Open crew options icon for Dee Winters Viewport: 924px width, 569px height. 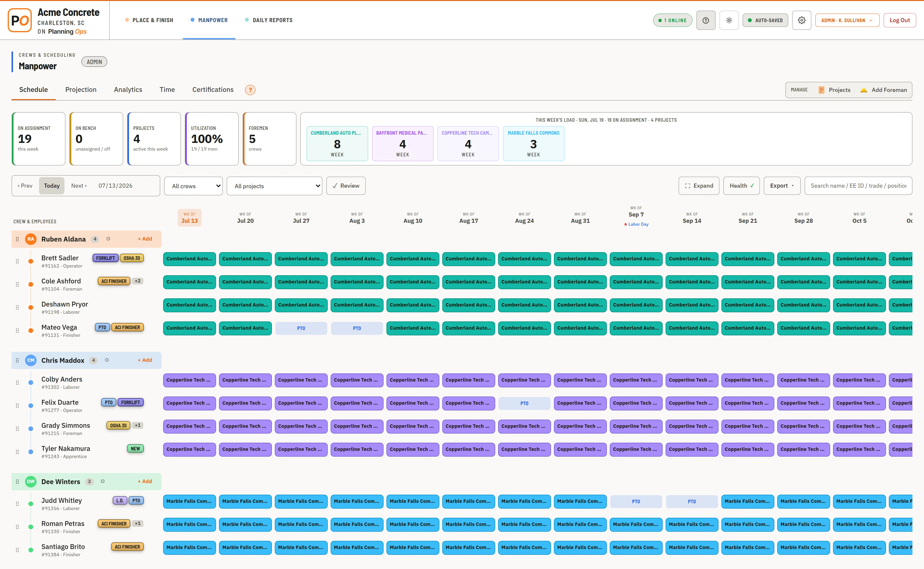pos(103,481)
